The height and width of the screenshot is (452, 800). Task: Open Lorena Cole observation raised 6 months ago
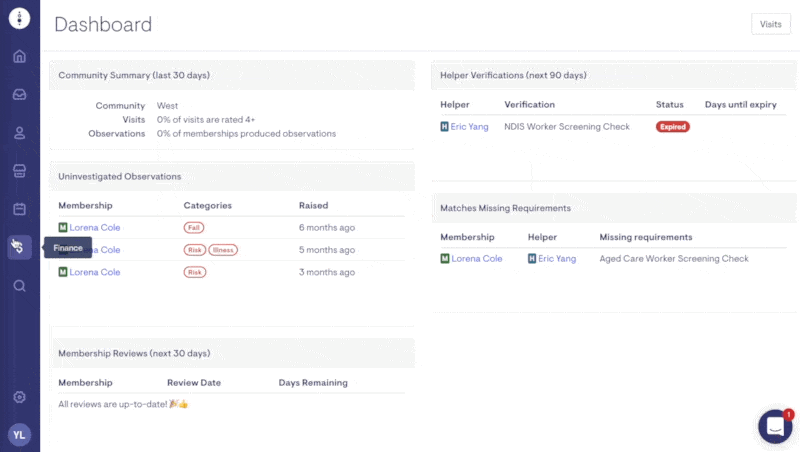(94, 228)
